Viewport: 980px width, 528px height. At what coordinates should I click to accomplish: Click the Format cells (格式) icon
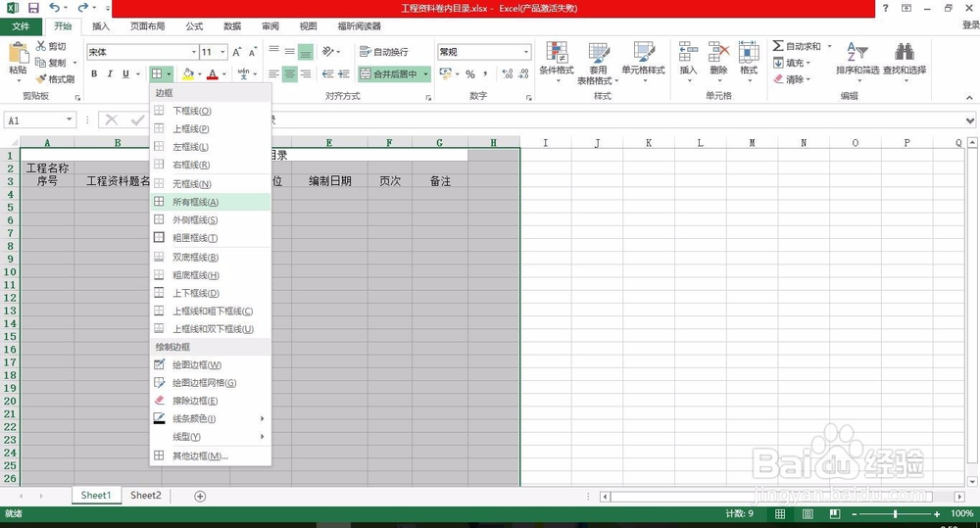[749, 61]
